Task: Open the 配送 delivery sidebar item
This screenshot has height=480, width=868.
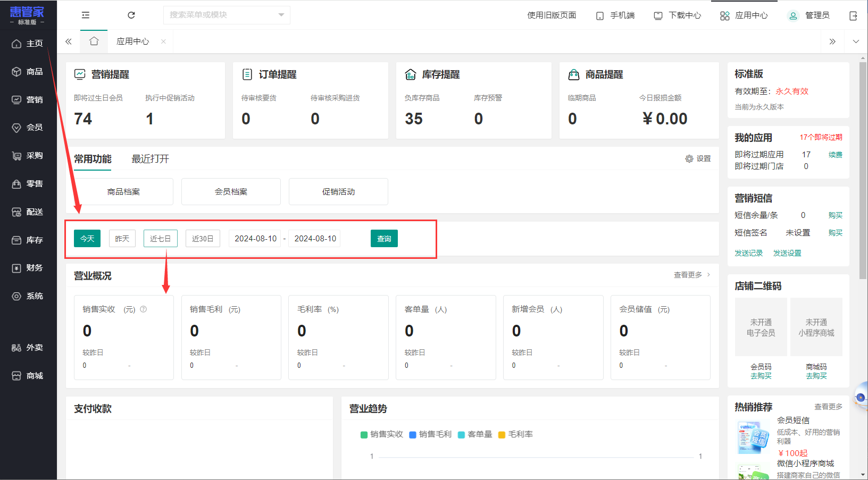Action: 28,212
